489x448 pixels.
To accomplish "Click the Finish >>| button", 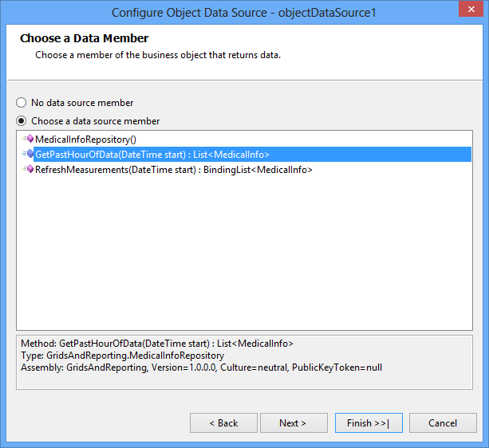I will tap(369, 423).
